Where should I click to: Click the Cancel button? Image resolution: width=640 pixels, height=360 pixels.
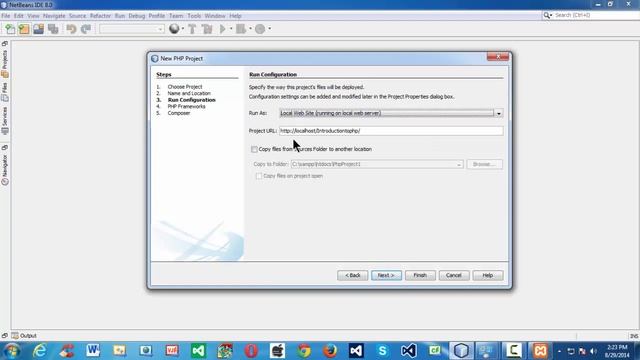point(454,276)
